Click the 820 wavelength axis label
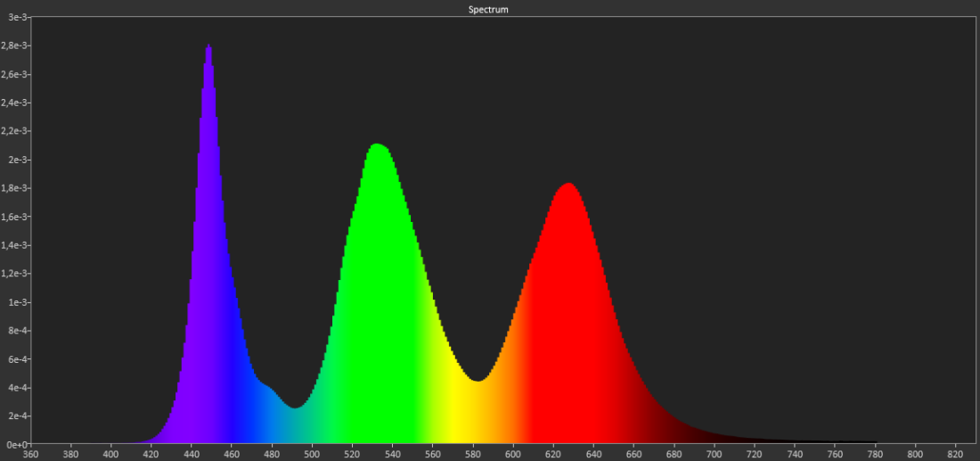 click(956, 454)
